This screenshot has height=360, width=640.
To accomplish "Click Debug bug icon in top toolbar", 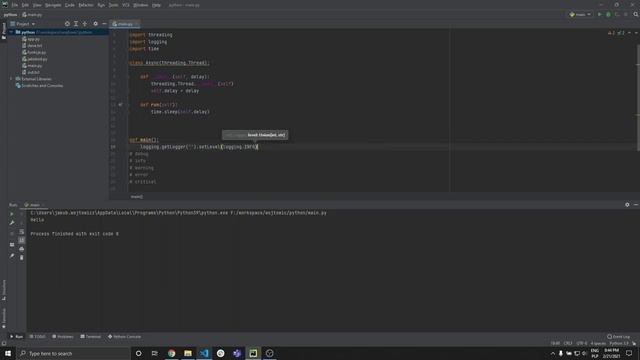I will pyautogui.click(x=608, y=14).
